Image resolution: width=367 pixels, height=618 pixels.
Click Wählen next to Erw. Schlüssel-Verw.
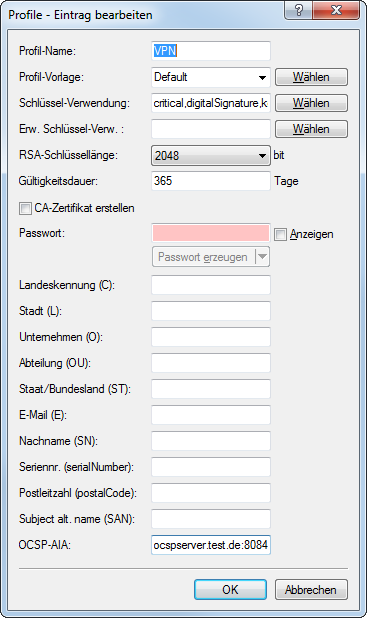pos(311,129)
